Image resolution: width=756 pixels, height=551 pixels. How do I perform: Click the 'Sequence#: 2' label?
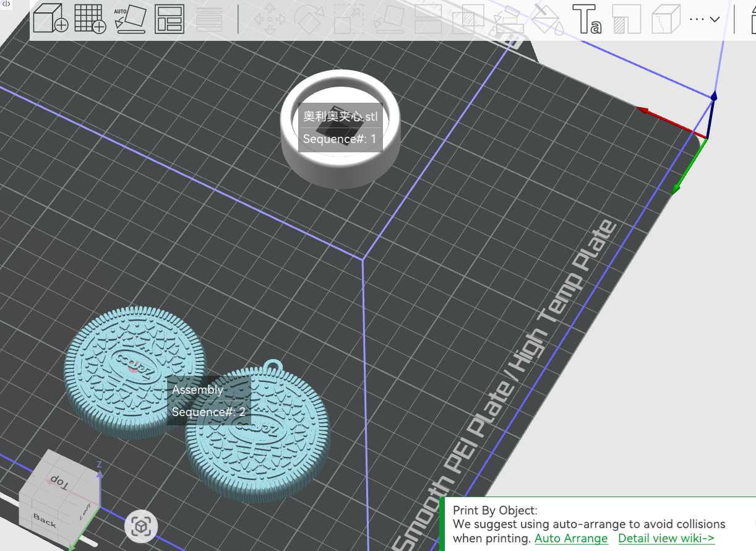(x=208, y=412)
